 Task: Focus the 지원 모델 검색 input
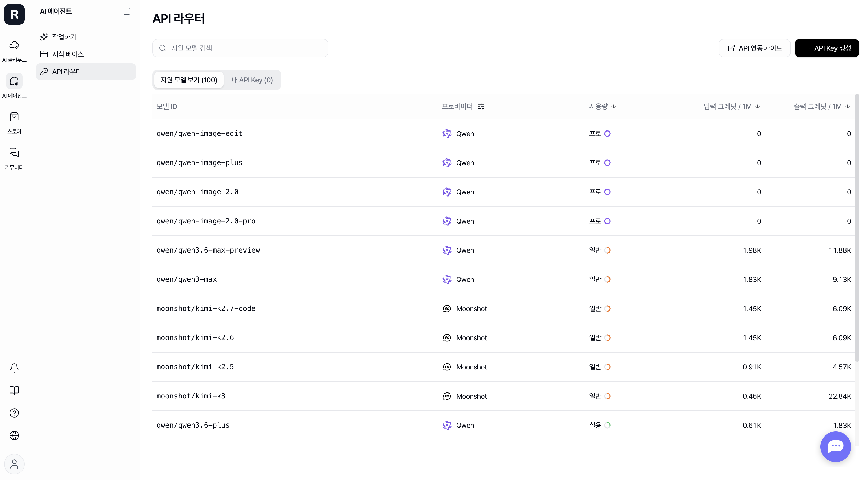pos(240,48)
